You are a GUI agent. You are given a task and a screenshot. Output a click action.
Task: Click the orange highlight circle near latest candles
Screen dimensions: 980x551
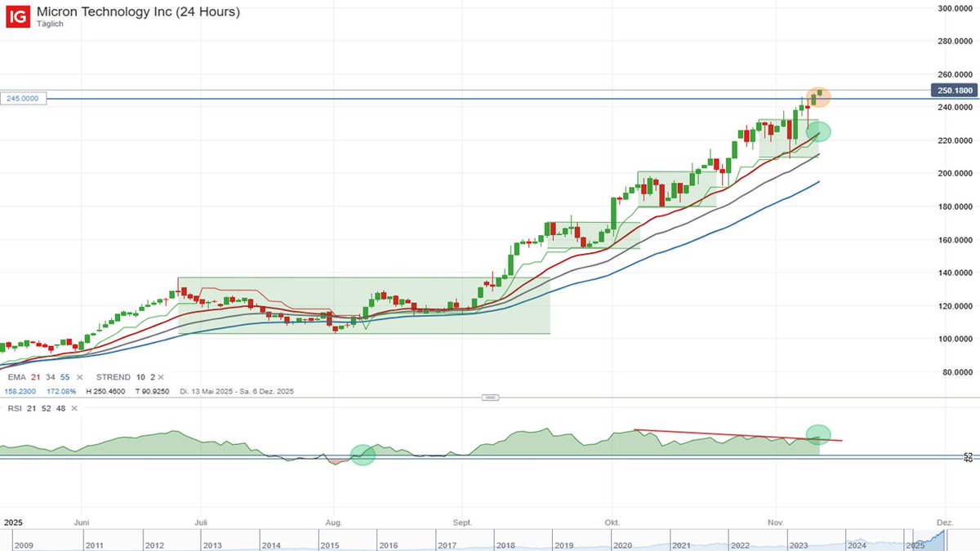819,96
